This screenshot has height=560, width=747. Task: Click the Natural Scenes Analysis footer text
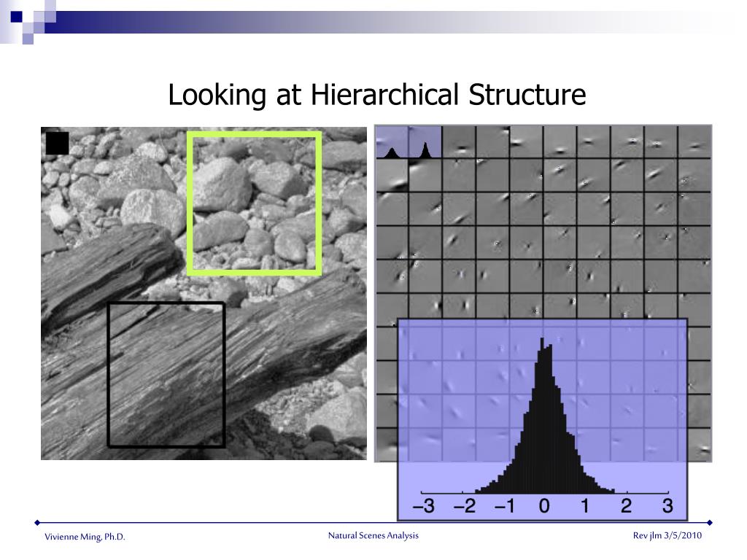[373, 535]
